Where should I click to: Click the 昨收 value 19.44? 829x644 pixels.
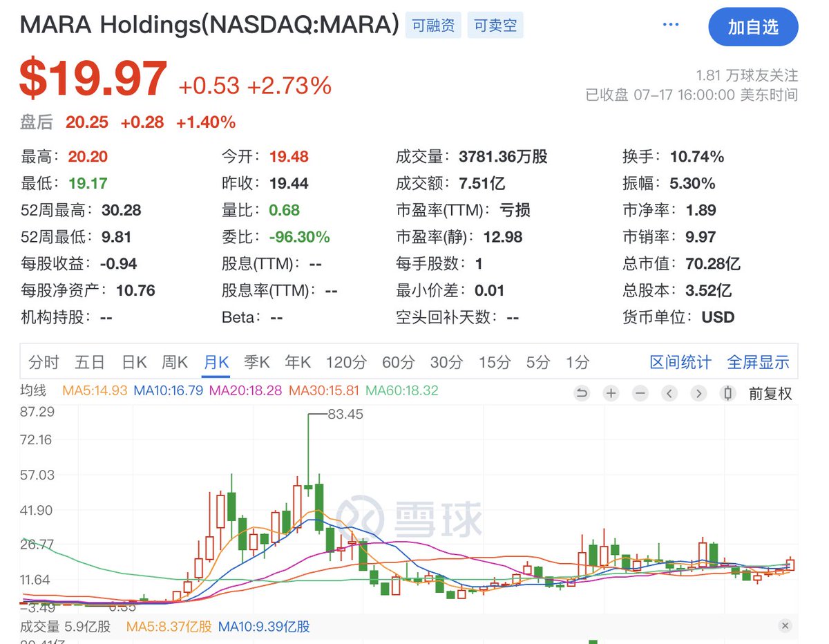[289, 184]
